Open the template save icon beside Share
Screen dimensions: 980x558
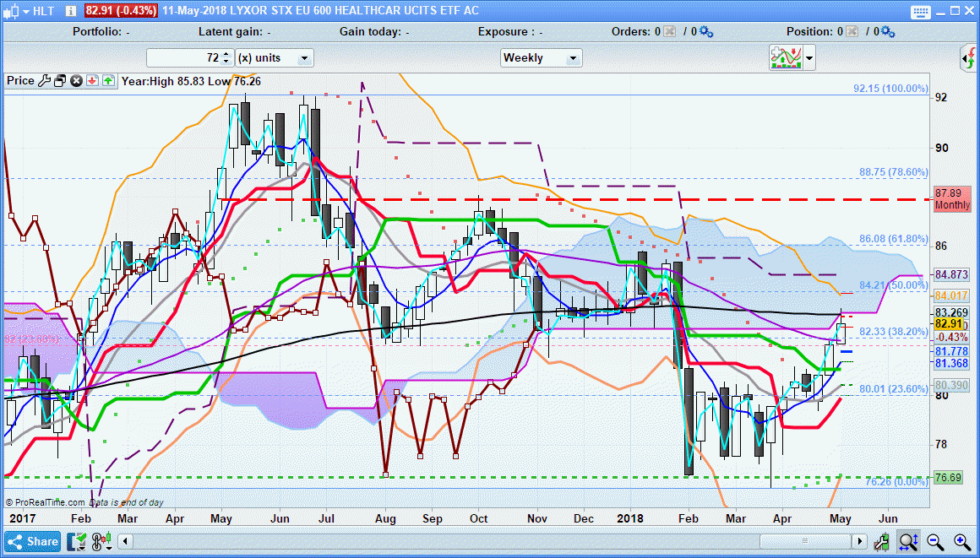[x=78, y=541]
